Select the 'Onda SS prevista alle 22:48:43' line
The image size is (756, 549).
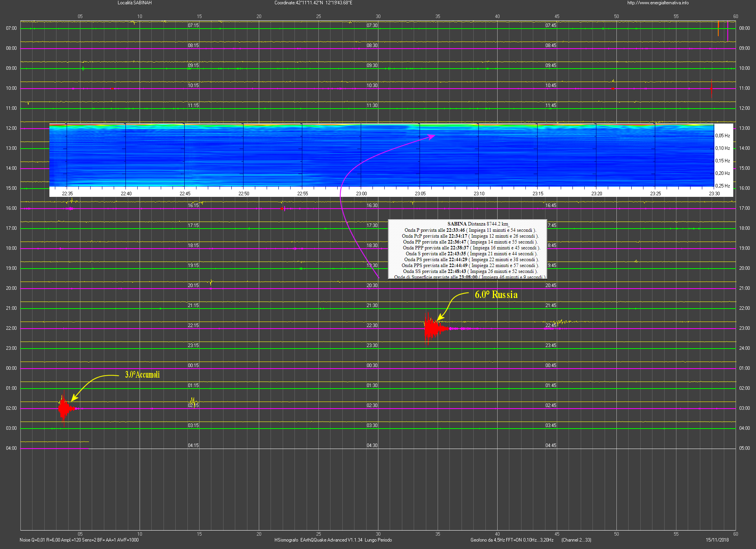(470, 271)
